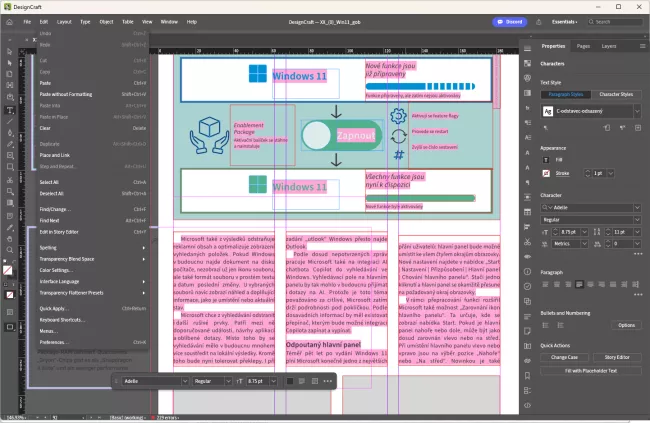This screenshot has width=650, height=423.
Task: Toggle the Paragraph Styles button
Action: (565, 94)
